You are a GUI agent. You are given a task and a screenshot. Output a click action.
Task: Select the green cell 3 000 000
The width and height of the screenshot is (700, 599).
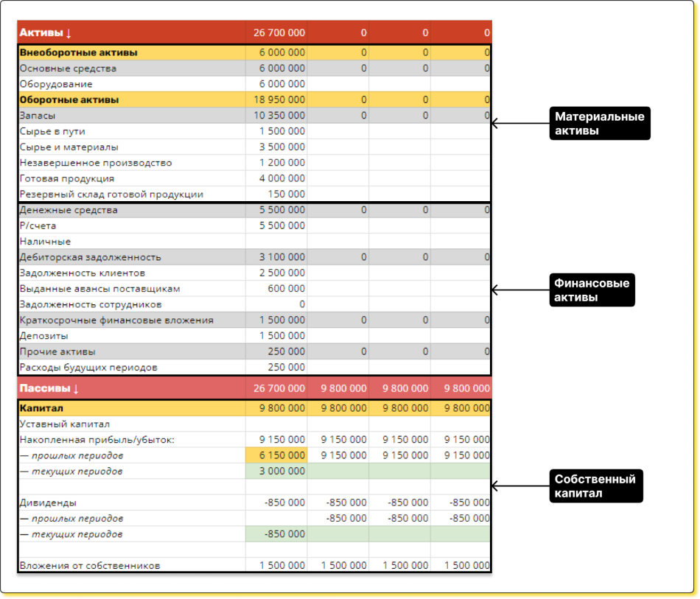pos(276,472)
